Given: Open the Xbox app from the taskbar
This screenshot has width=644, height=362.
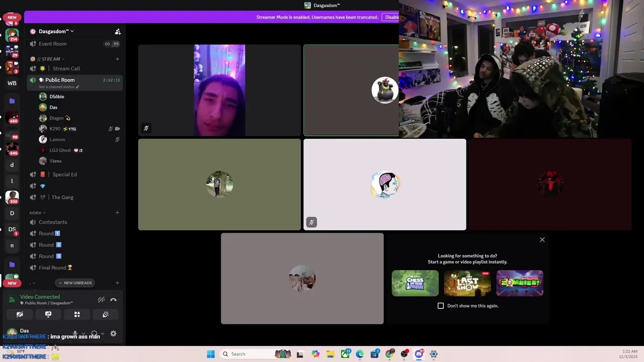Looking at the screenshot, I should point(345,354).
